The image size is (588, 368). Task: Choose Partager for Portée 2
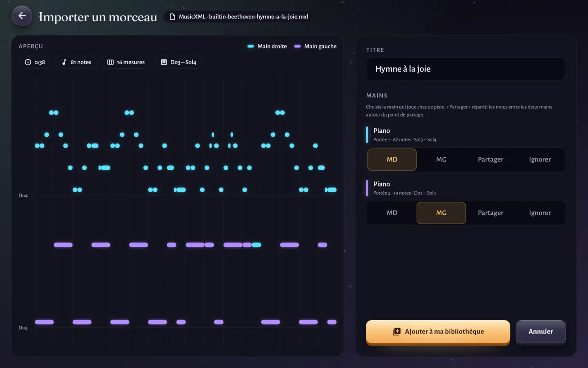tap(490, 213)
